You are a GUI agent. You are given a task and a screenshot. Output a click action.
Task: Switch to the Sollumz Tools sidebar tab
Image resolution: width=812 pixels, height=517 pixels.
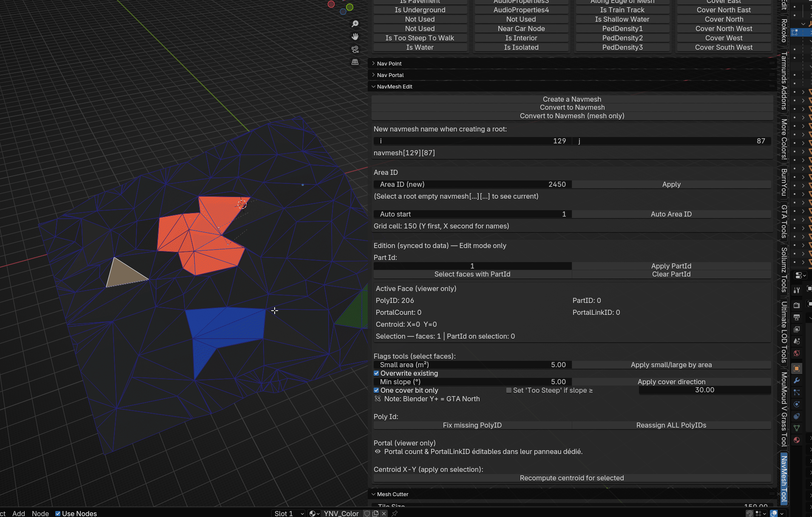click(x=784, y=270)
